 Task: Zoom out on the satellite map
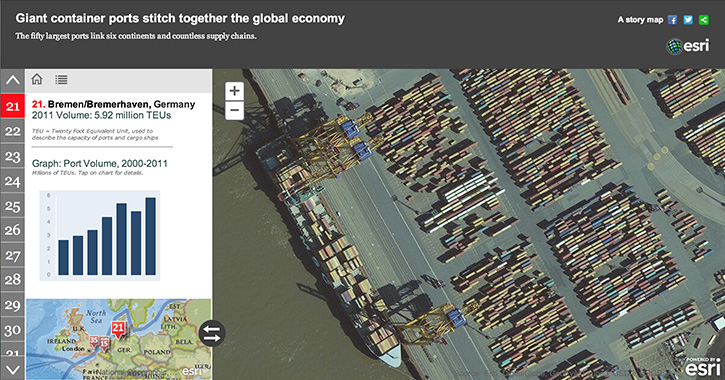click(234, 110)
